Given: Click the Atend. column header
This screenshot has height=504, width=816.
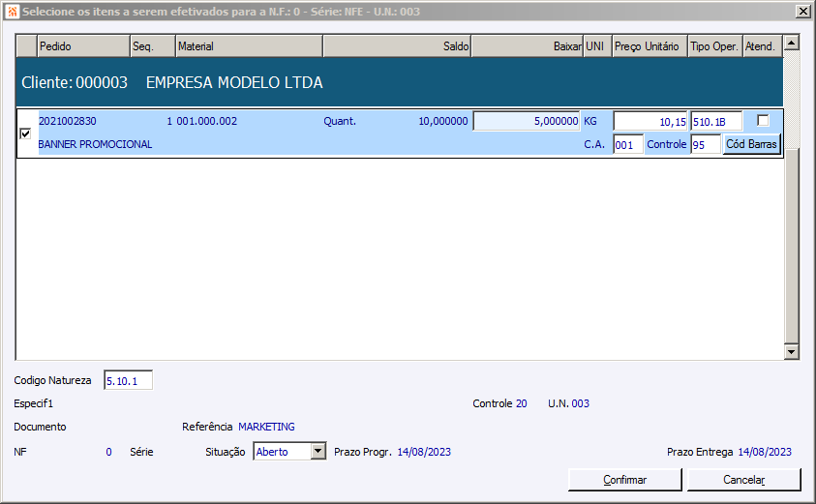Looking at the screenshot, I should tap(763, 46).
